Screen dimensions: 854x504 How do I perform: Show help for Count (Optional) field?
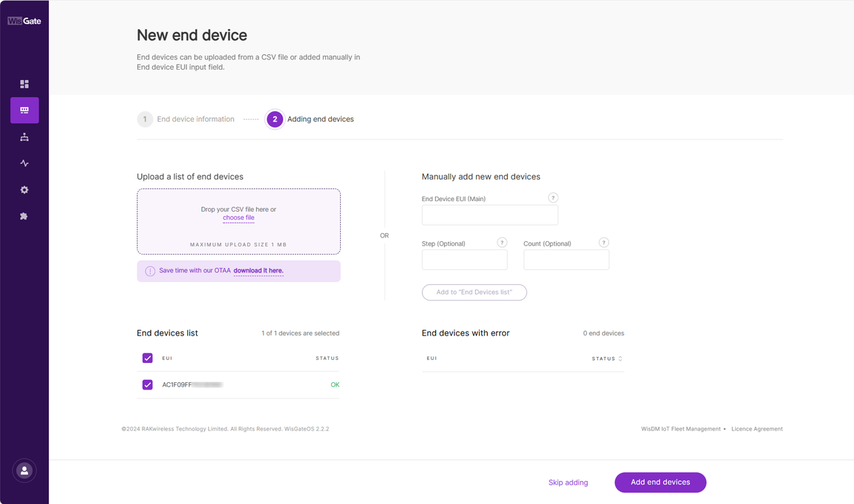click(604, 242)
